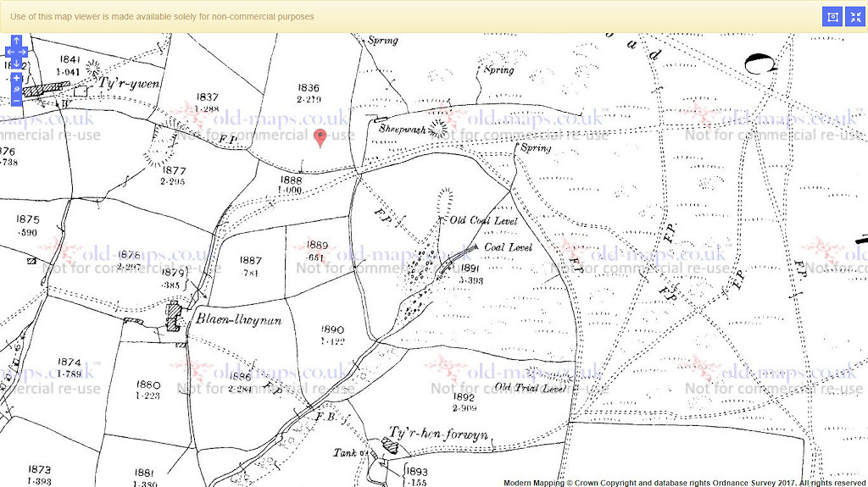The width and height of the screenshot is (868, 487).
Task: Click parcel number 1837
Action: tap(207, 97)
